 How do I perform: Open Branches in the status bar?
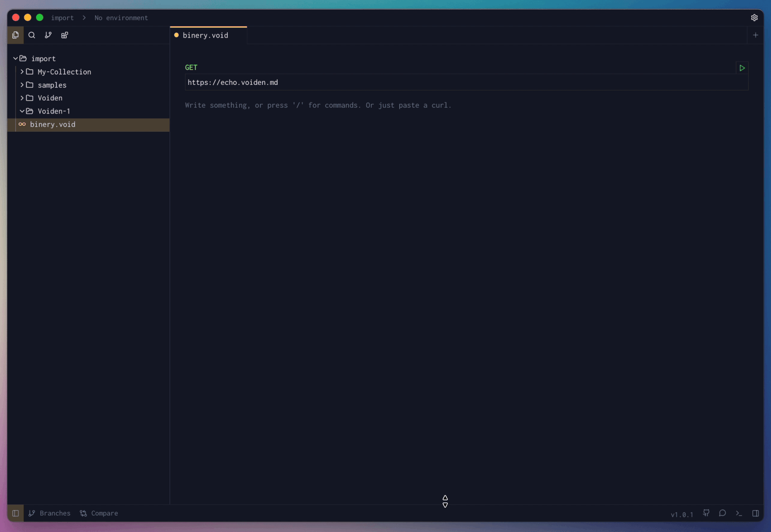pos(50,513)
